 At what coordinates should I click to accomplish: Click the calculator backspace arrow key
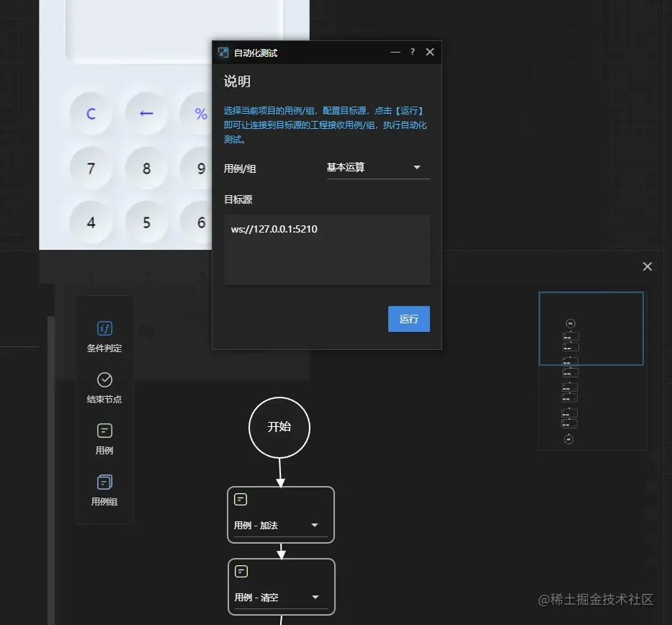146,114
